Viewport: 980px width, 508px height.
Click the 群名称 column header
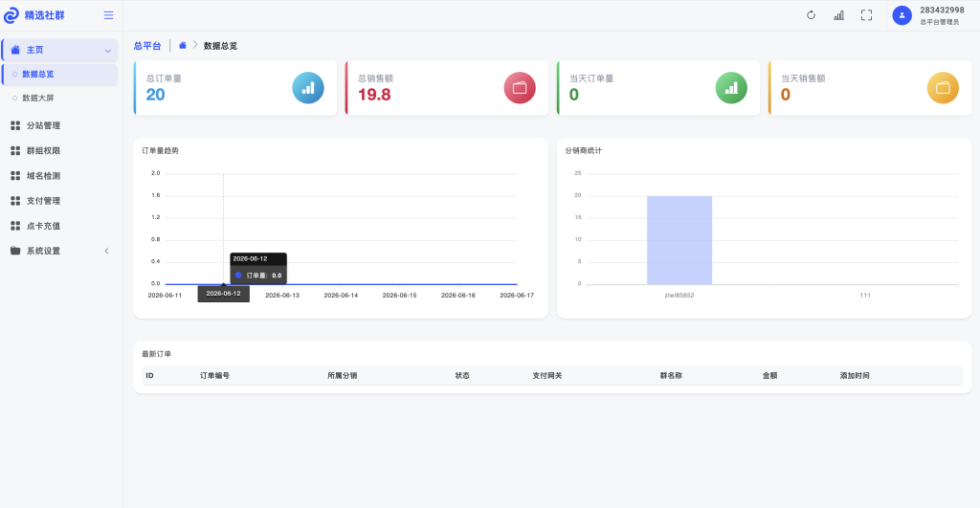671,376
